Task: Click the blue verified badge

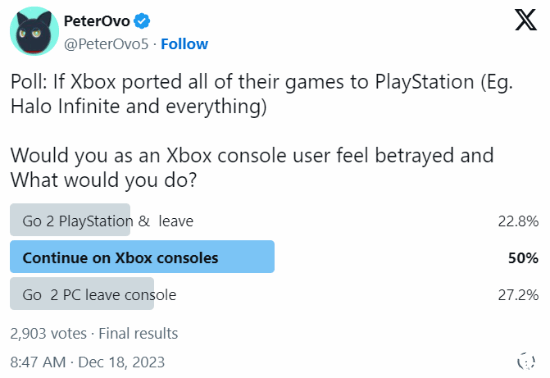Action: click(142, 21)
